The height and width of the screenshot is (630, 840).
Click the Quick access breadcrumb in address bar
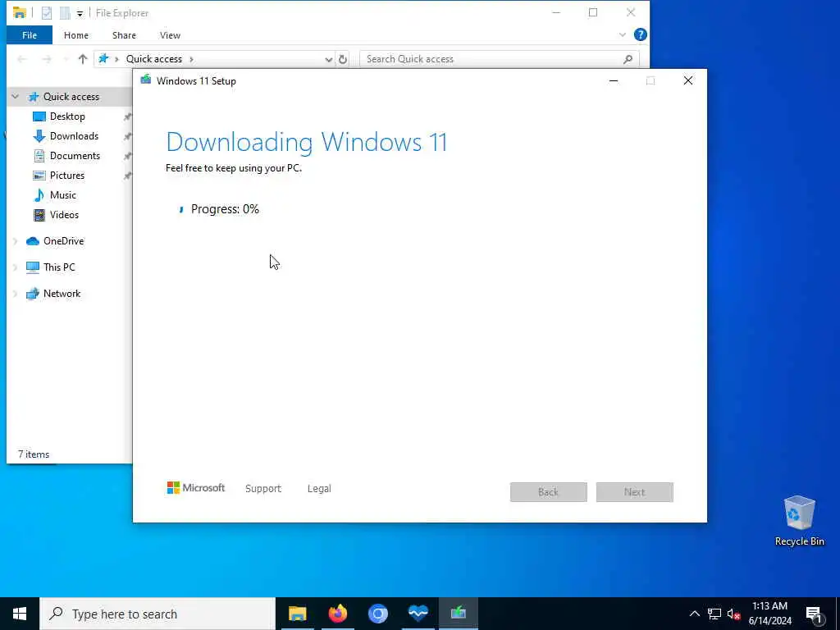point(153,59)
